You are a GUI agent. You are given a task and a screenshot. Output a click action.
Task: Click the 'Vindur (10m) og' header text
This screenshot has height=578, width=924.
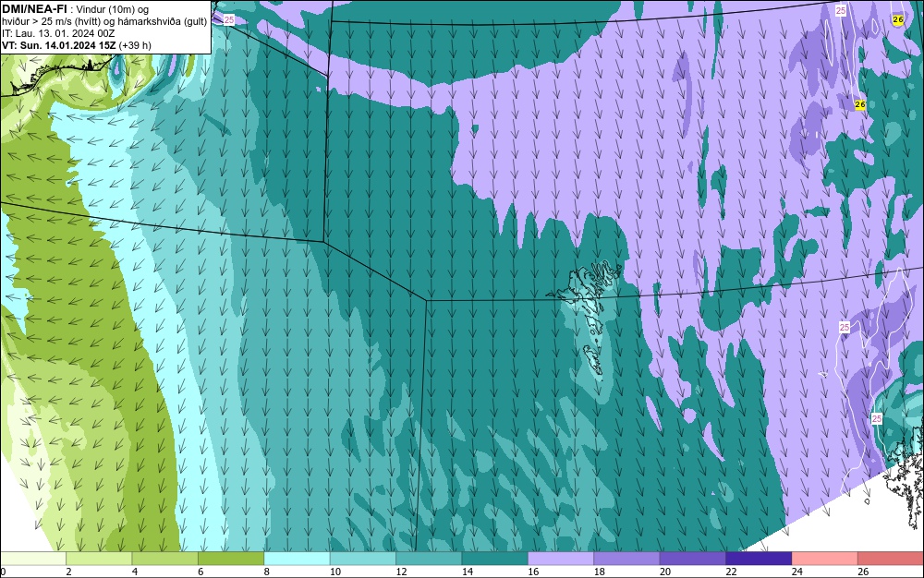coord(113,9)
